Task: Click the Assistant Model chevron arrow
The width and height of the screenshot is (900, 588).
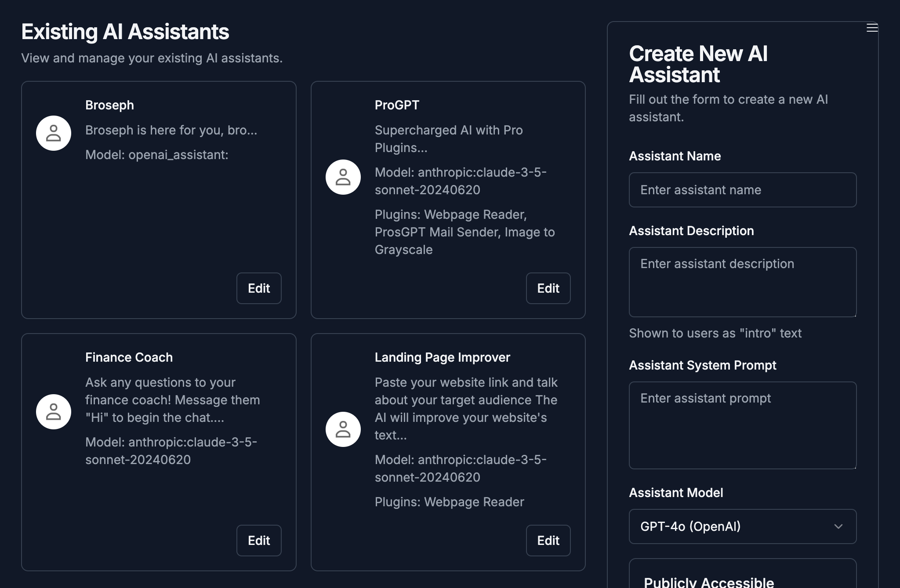Action: coord(838,526)
